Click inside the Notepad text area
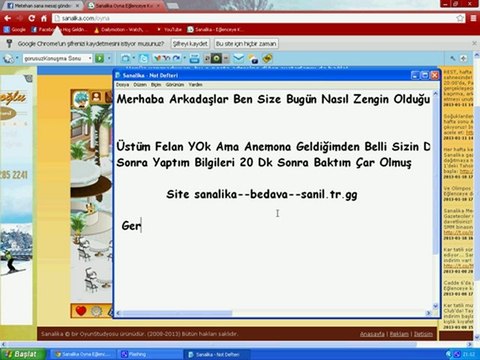 click(x=273, y=200)
